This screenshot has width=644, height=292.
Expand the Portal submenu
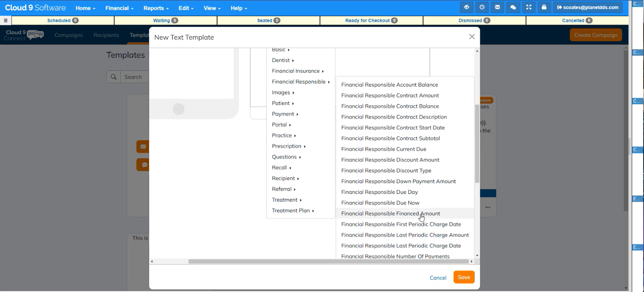pyautogui.click(x=301, y=125)
